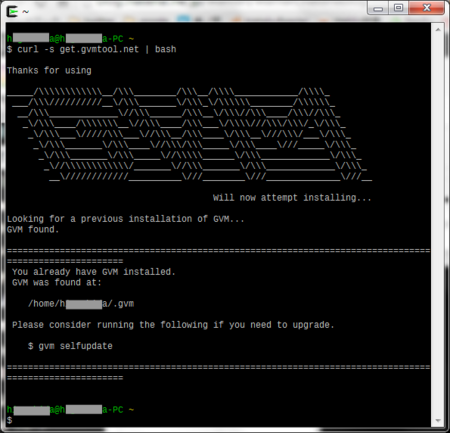Screen dimensions: 450x433
Task: Click the 'Thanks for using' text
Action: click(x=49, y=71)
